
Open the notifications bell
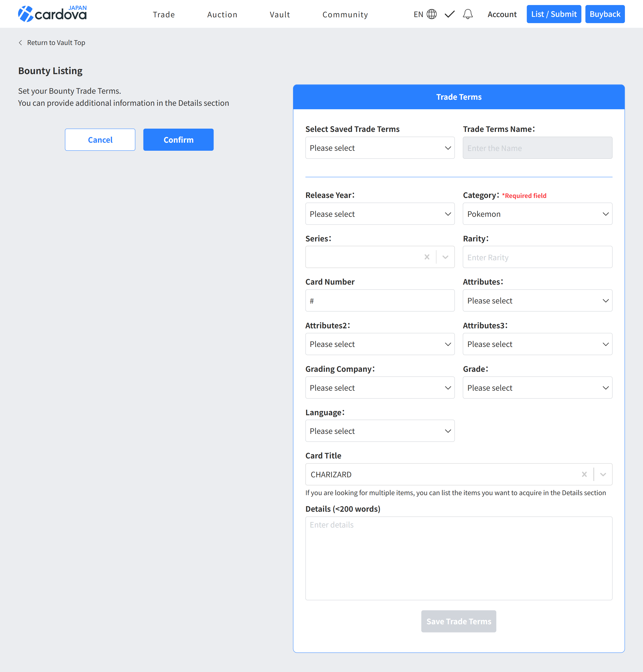[467, 14]
